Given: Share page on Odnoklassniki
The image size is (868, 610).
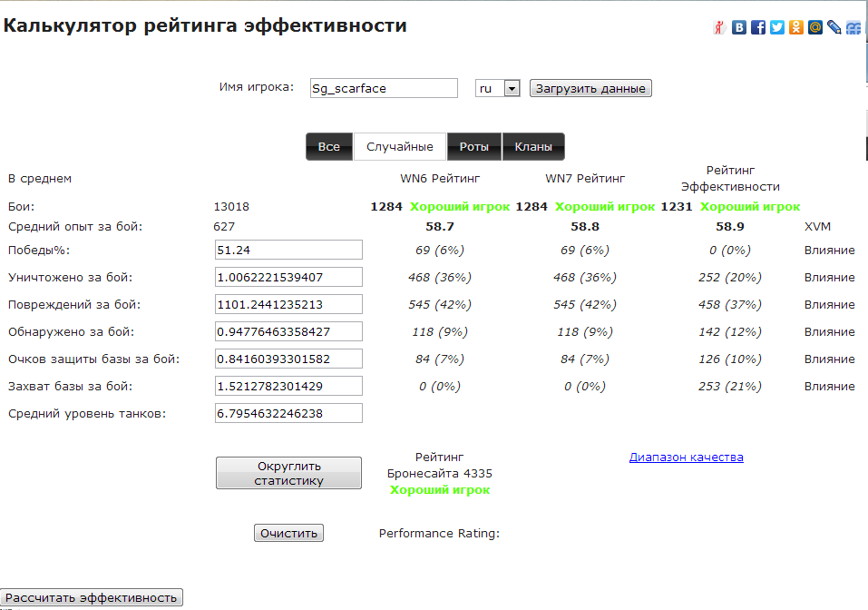Looking at the screenshot, I should (796, 27).
